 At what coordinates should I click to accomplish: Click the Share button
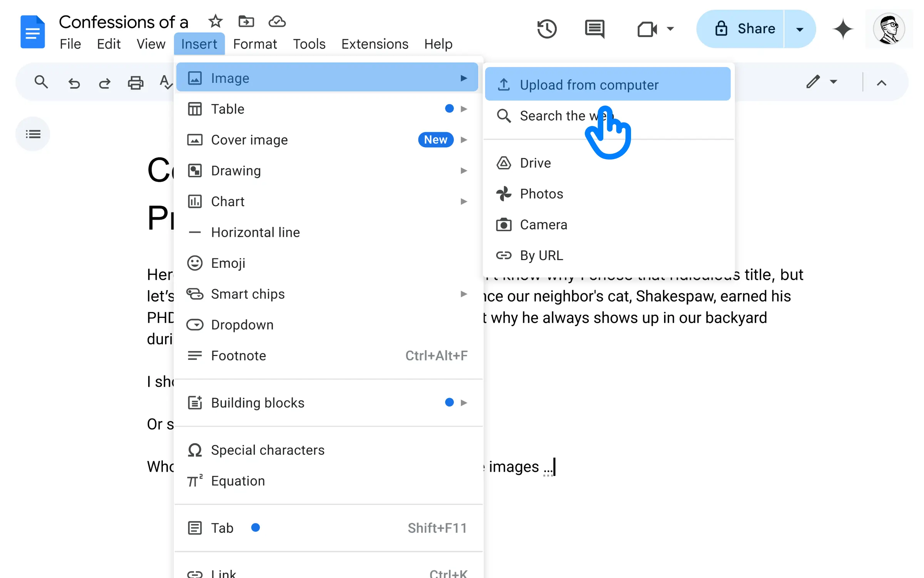(740, 29)
